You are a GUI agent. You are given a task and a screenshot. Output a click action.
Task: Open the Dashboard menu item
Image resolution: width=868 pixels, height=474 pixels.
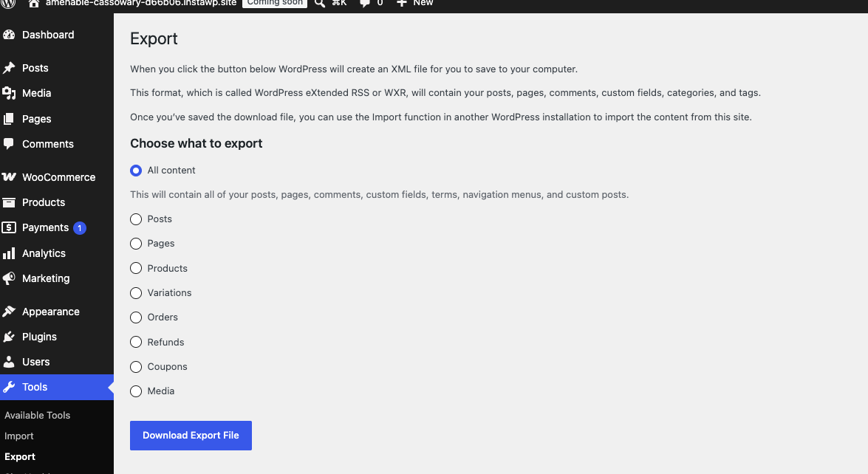point(48,35)
